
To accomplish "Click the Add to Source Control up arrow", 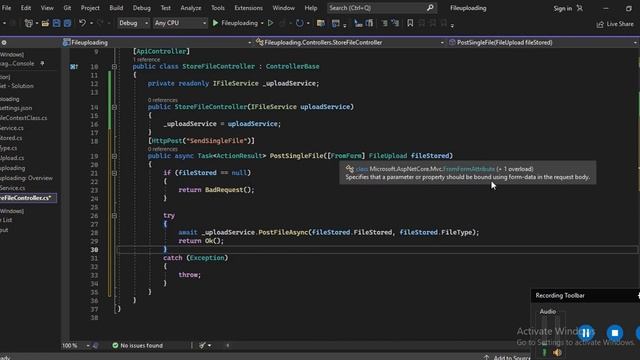I will coord(486,357).
